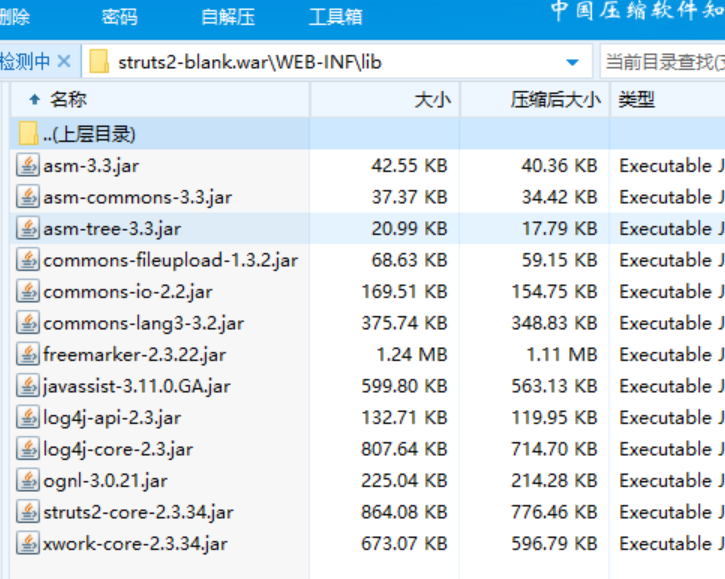Open the 自解压 menu
725x579 pixels.
coord(228,17)
